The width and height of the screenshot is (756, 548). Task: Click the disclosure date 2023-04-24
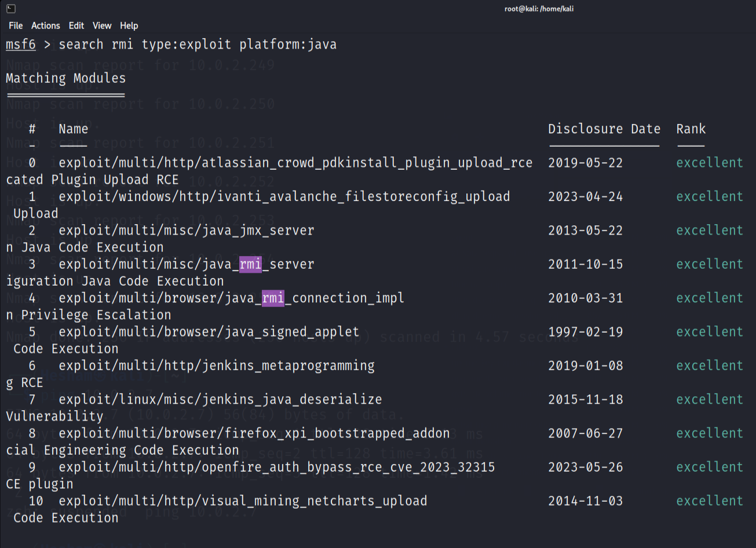586,196
